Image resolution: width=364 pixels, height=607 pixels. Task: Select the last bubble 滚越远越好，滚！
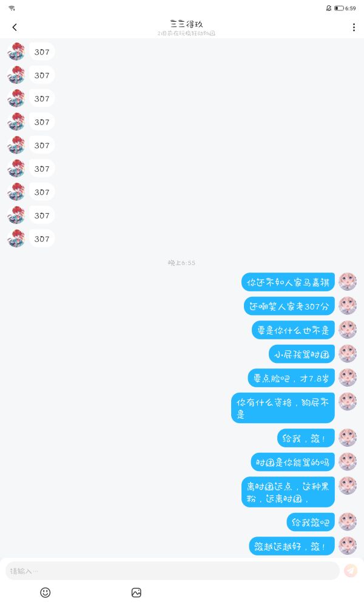coord(292,546)
